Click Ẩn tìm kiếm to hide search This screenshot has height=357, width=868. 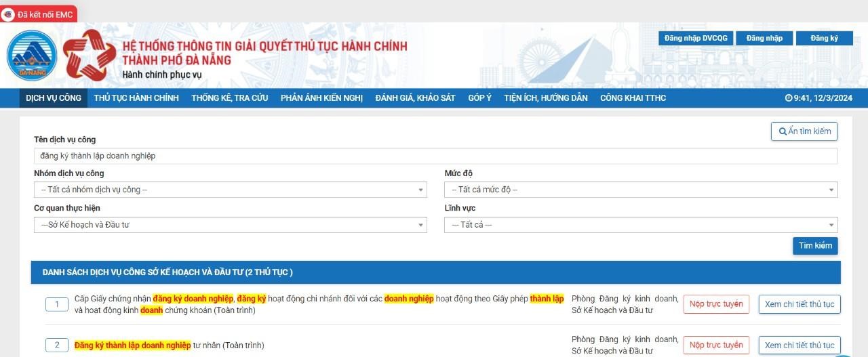(804, 131)
